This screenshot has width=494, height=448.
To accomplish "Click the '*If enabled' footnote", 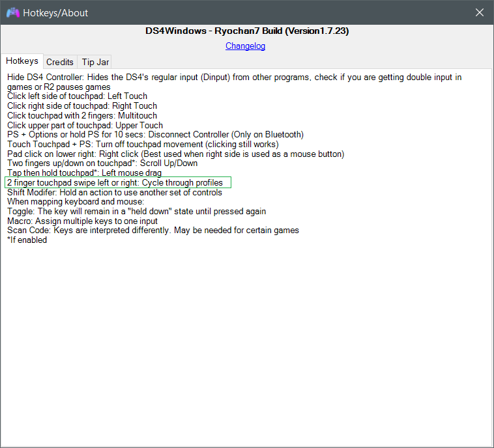I will click(27, 240).
